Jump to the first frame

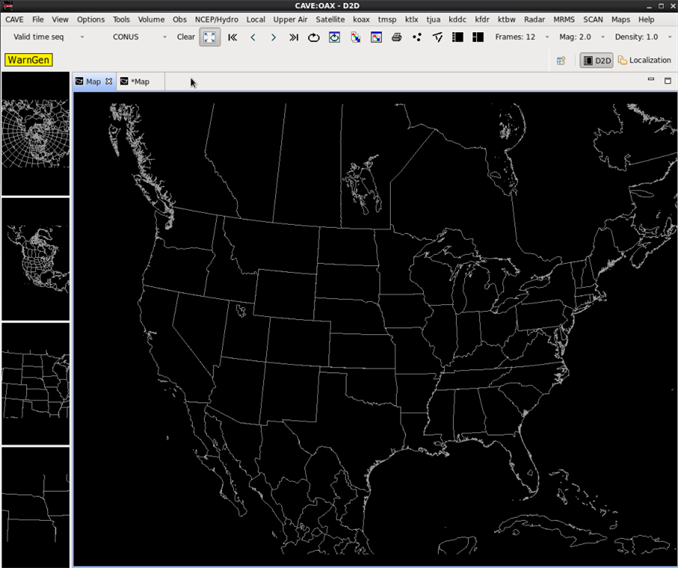tap(233, 38)
